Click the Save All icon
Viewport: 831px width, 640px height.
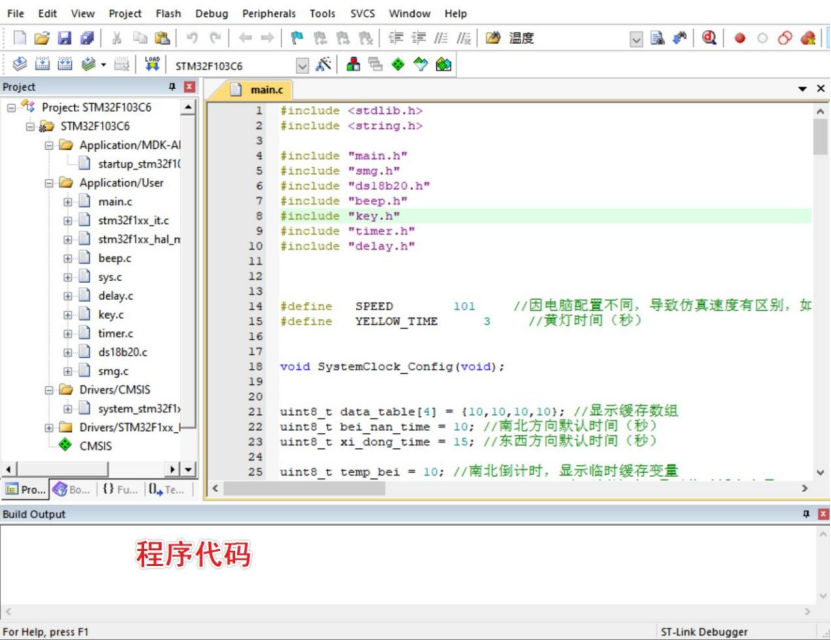coord(87,38)
